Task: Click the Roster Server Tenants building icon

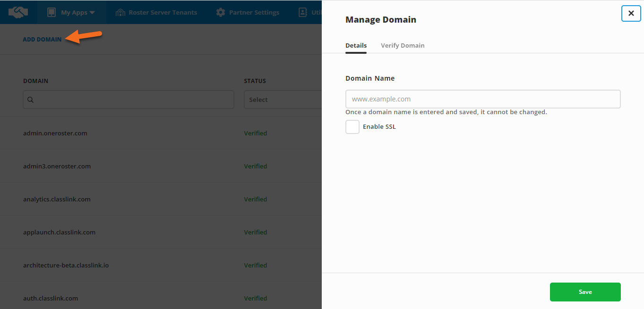Action: coord(120,12)
